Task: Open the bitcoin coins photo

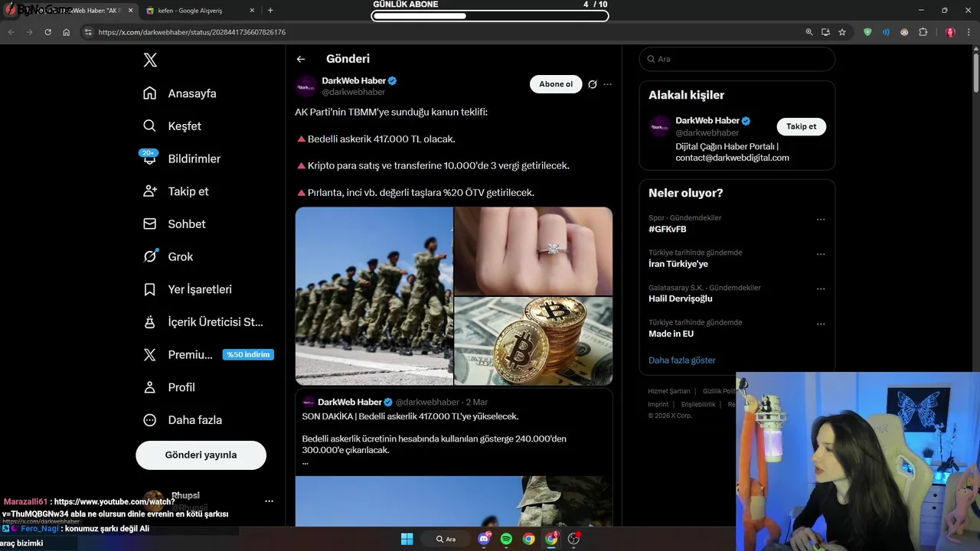Action: coord(534,341)
